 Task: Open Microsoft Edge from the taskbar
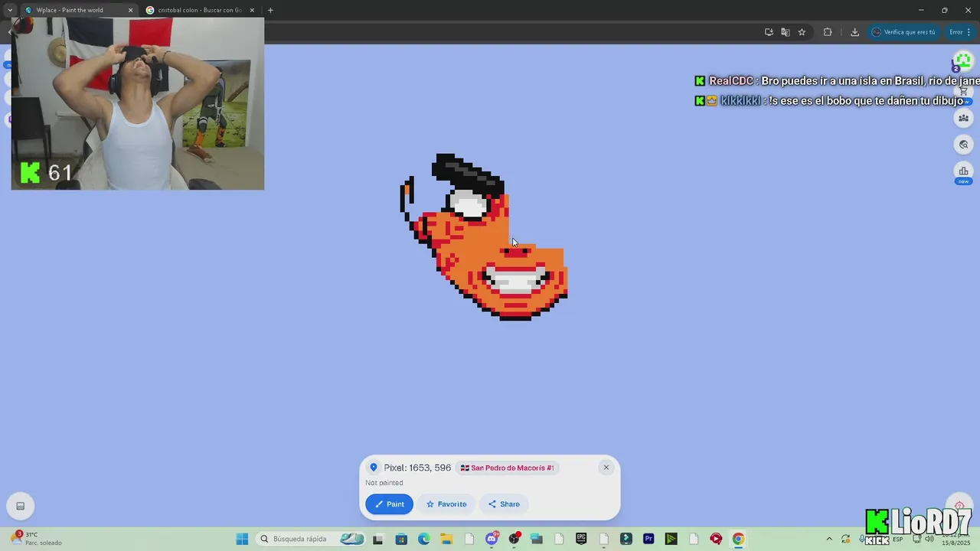click(x=424, y=539)
